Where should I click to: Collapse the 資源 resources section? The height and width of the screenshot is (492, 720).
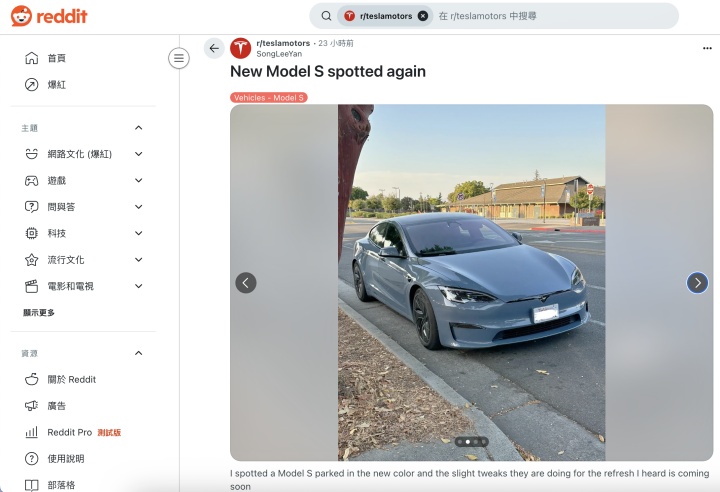tap(138, 353)
